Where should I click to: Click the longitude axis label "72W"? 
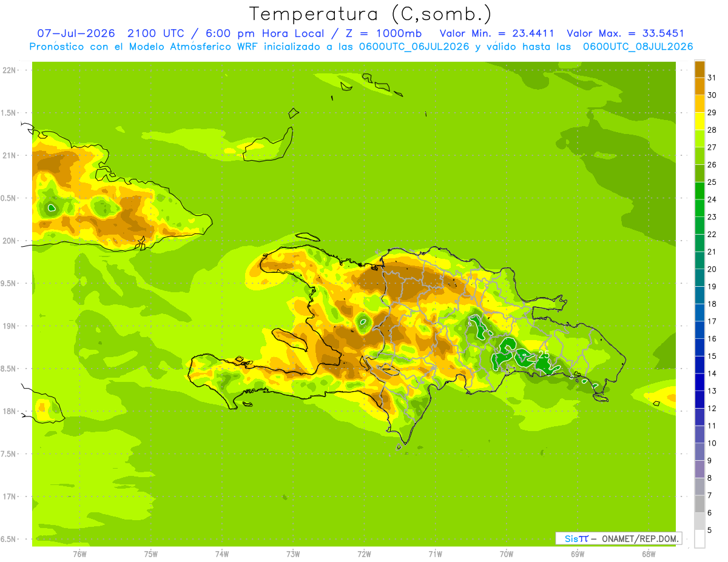coord(364,554)
